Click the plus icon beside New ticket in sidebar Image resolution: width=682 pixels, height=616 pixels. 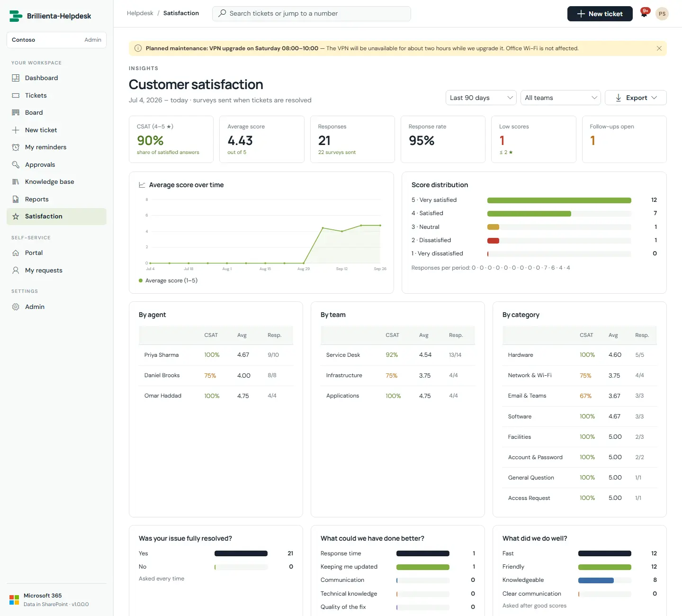(x=16, y=130)
